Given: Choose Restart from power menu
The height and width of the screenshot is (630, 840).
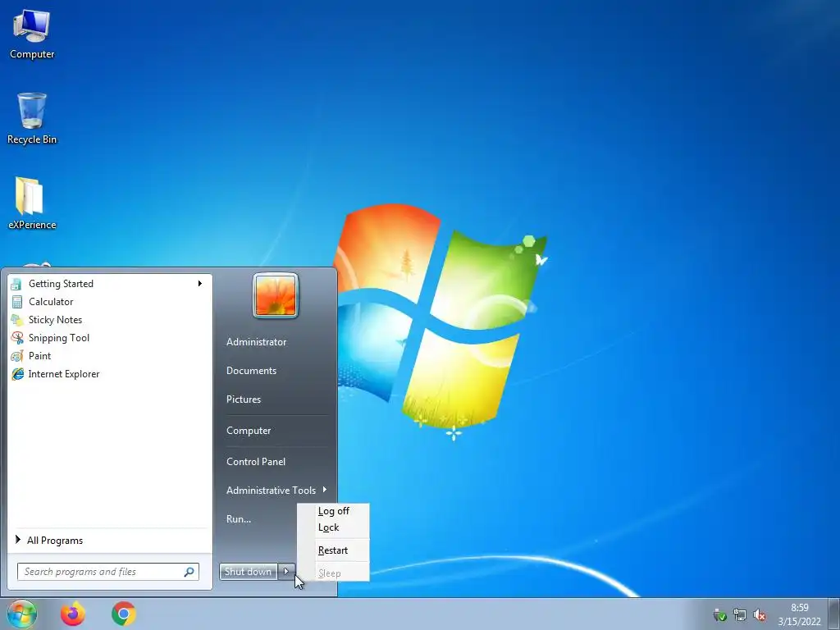Looking at the screenshot, I should (x=333, y=550).
